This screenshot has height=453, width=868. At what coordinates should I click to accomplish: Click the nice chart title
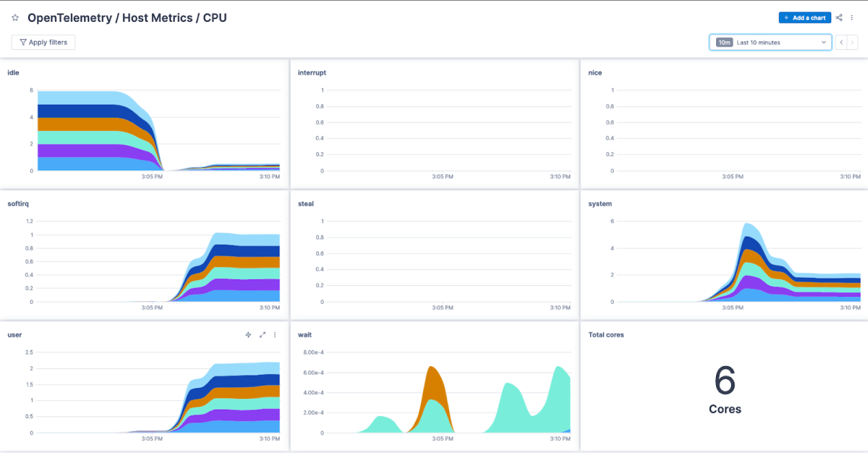595,72
